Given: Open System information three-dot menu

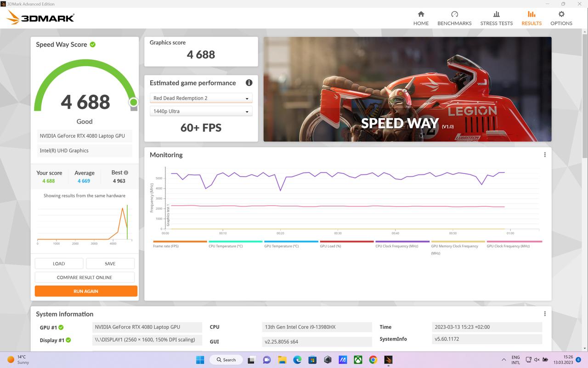Looking at the screenshot, I should 545,314.
